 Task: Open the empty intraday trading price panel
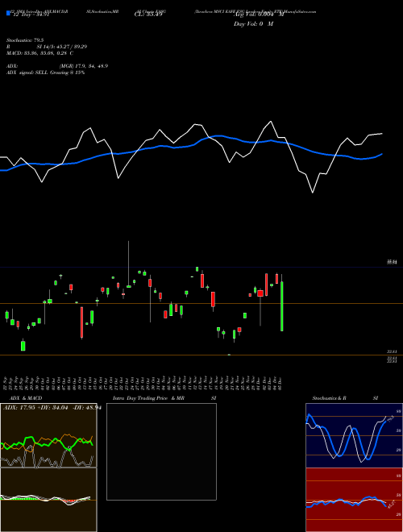coord(161,451)
